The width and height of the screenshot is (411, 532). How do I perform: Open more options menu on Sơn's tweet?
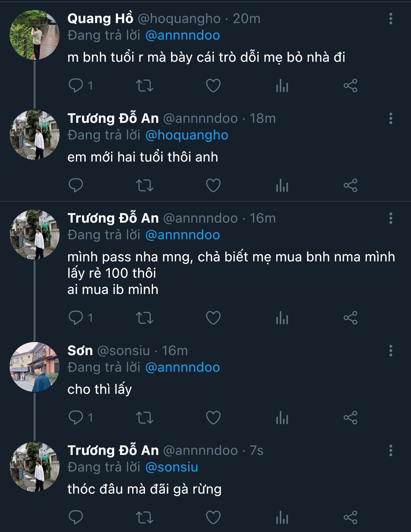pos(391,351)
